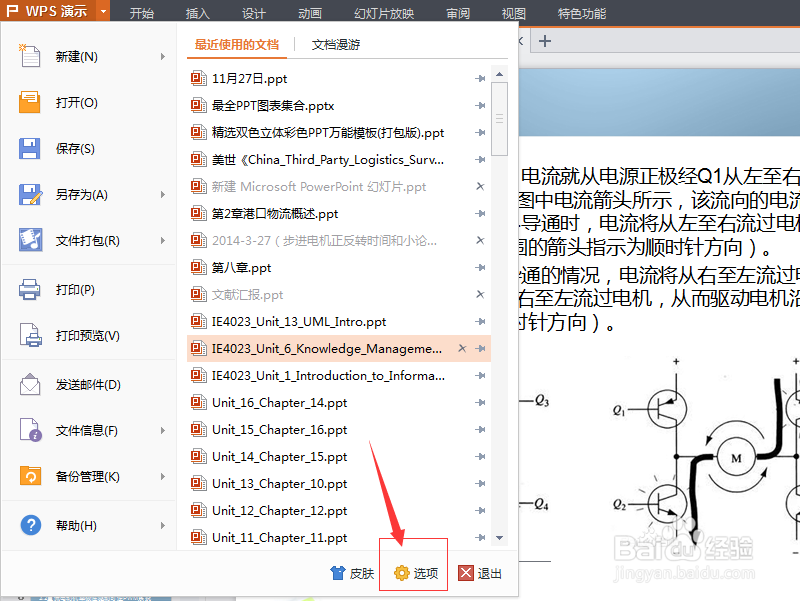Click the envelope icon beside 发送邮件(D)
This screenshot has height=601, width=800.
30,384
